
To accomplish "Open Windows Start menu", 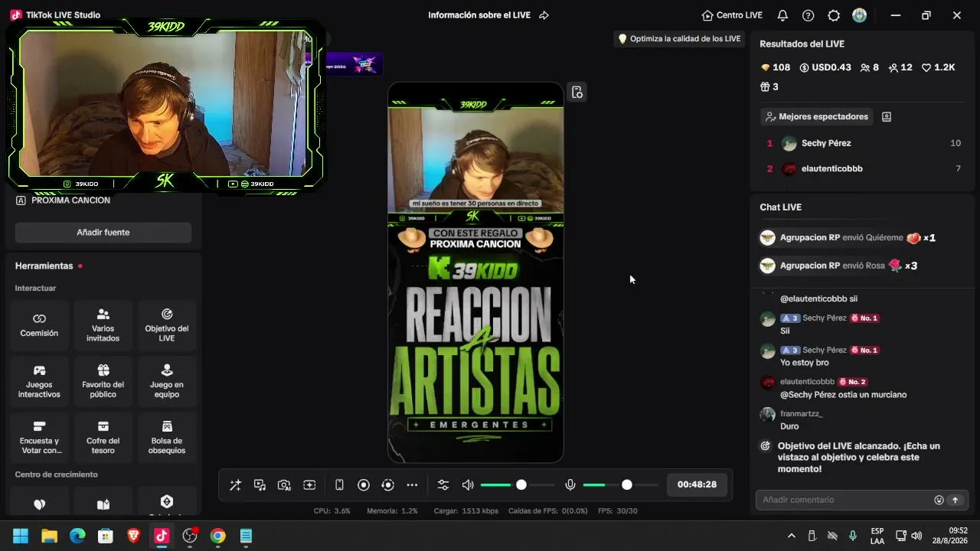I will click(21, 536).
